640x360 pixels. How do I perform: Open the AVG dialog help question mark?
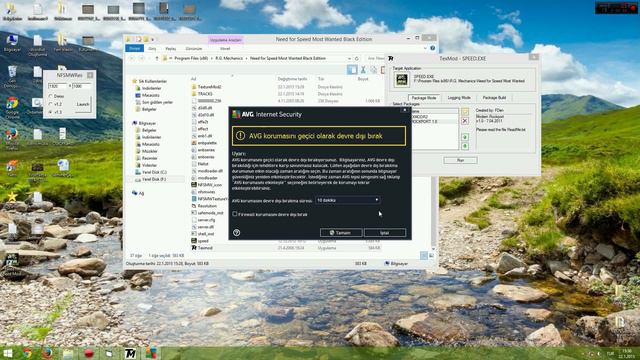236,233
